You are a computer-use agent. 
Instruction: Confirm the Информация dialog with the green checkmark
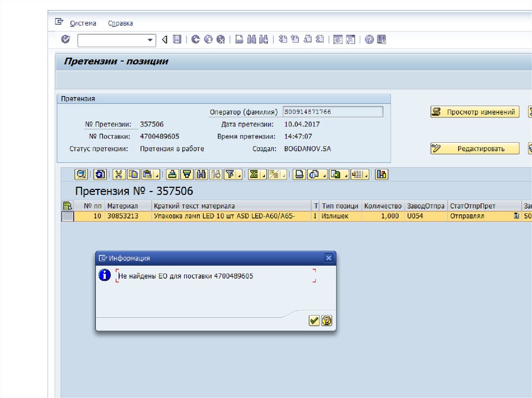coord(314,321)
